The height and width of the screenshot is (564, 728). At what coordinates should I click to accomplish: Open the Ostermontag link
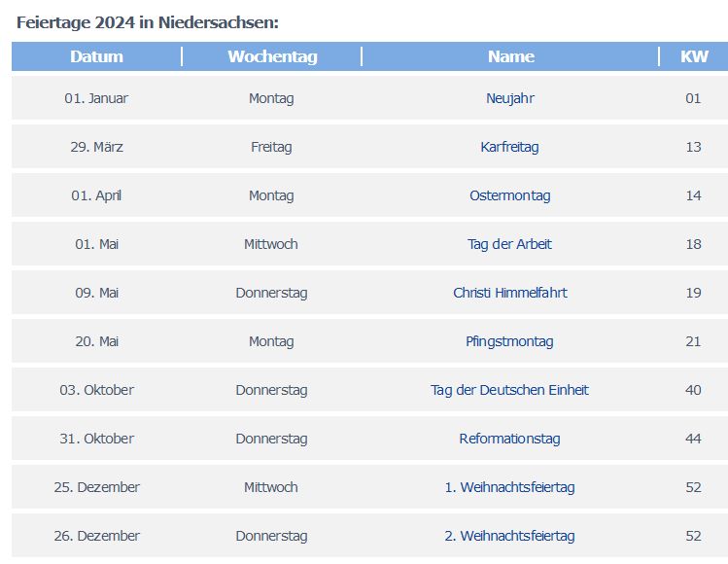click(509, 195)
